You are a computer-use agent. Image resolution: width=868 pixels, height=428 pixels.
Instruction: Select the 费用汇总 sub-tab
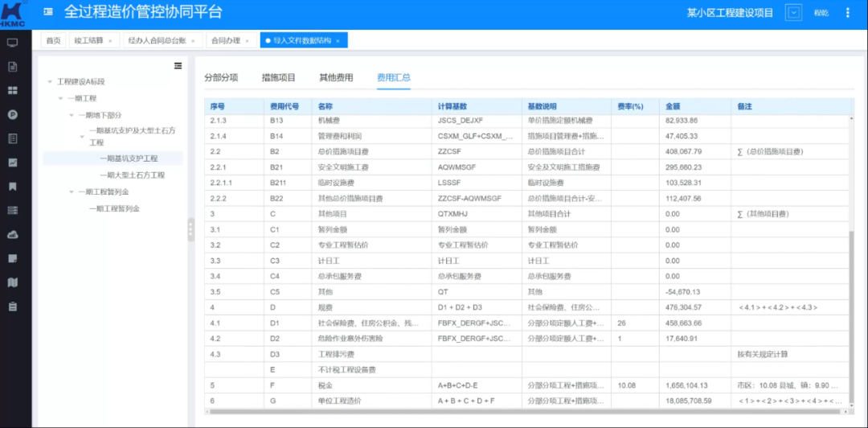(x=394, y=77)
